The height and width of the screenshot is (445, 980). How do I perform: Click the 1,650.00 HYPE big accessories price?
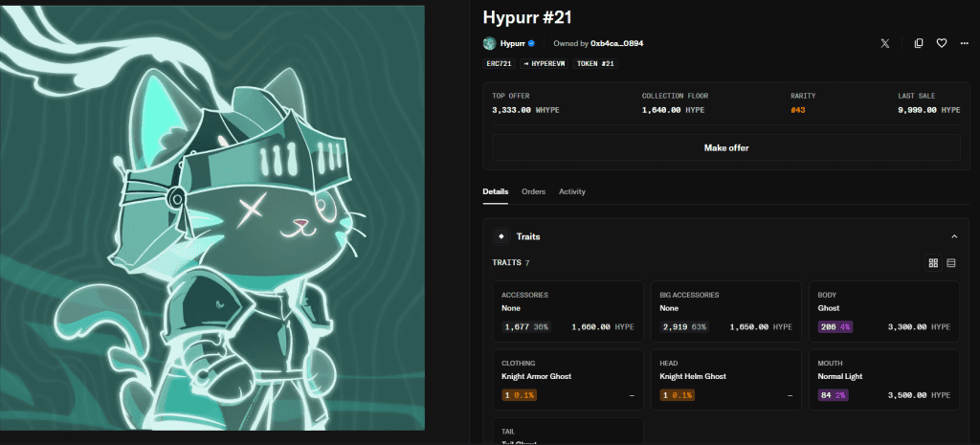(x=761, y=327)
